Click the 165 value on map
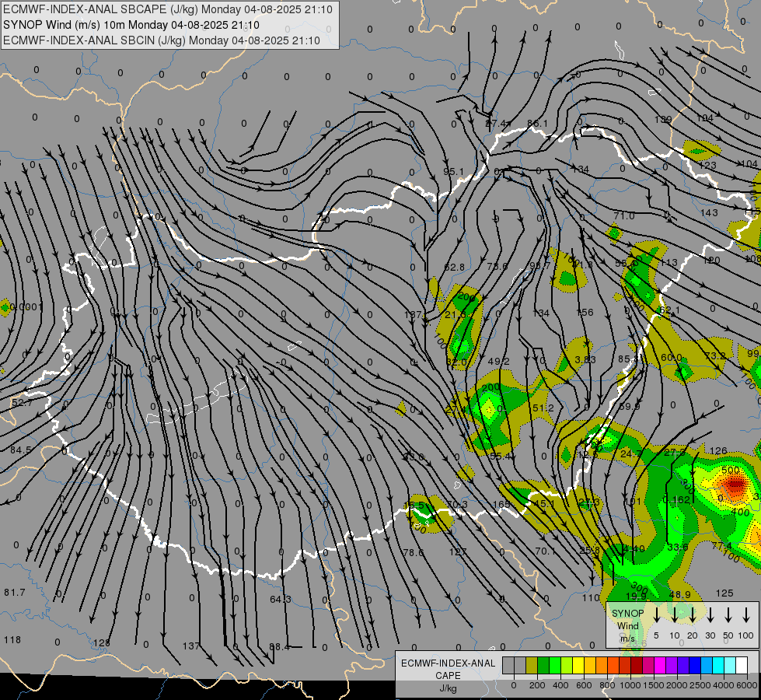Image resolution: width=761 pixels, height=700 pixels. tap(501, 504)
